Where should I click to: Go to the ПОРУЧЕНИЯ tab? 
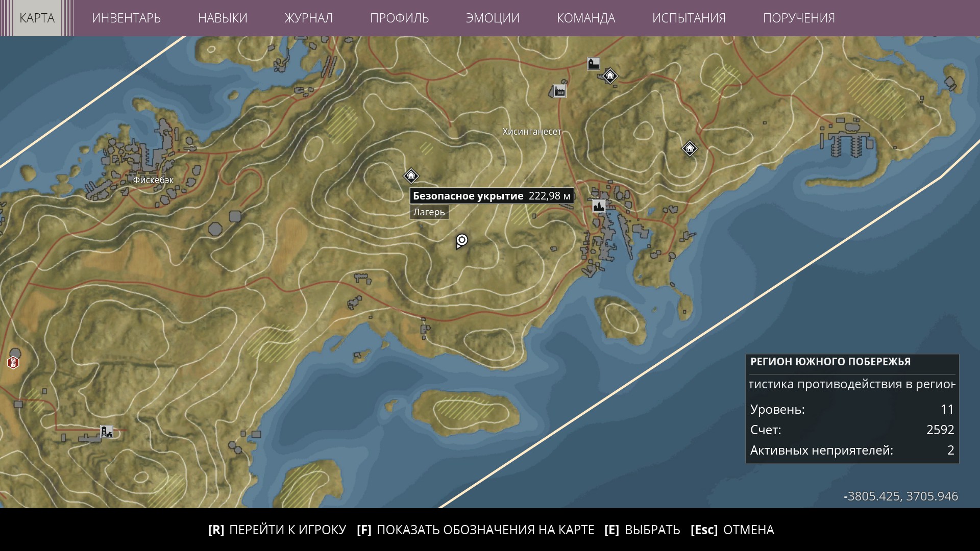[x=799, y=18]
